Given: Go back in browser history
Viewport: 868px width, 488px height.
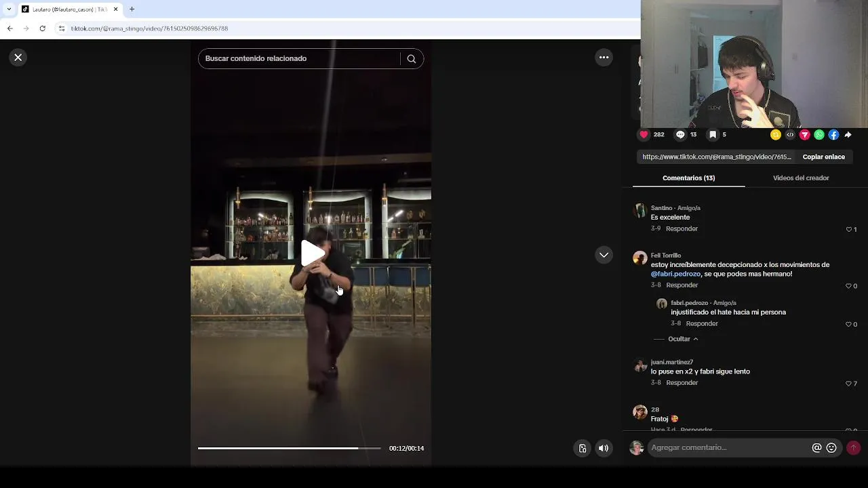Looking at the screenshot, I should coord(9,28).
